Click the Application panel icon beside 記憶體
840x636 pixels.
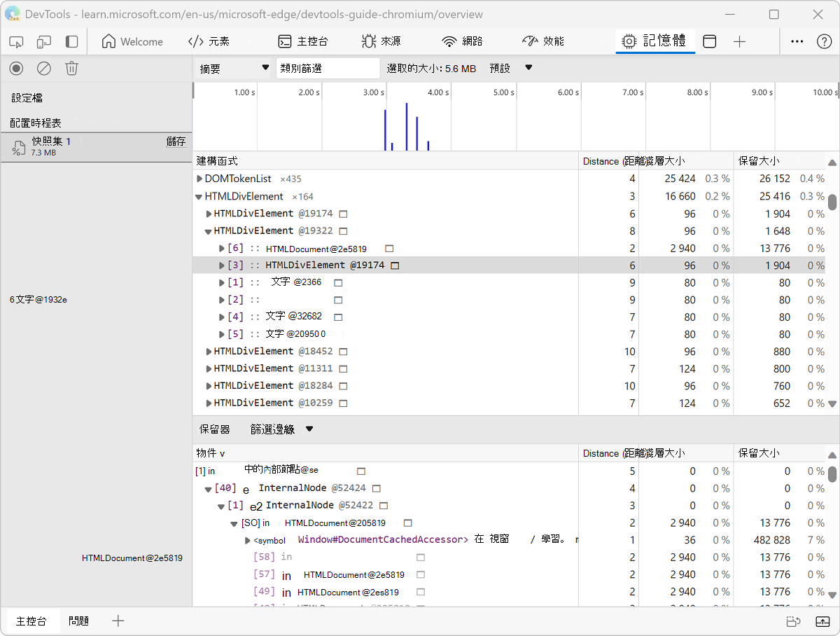coord(709,42)
